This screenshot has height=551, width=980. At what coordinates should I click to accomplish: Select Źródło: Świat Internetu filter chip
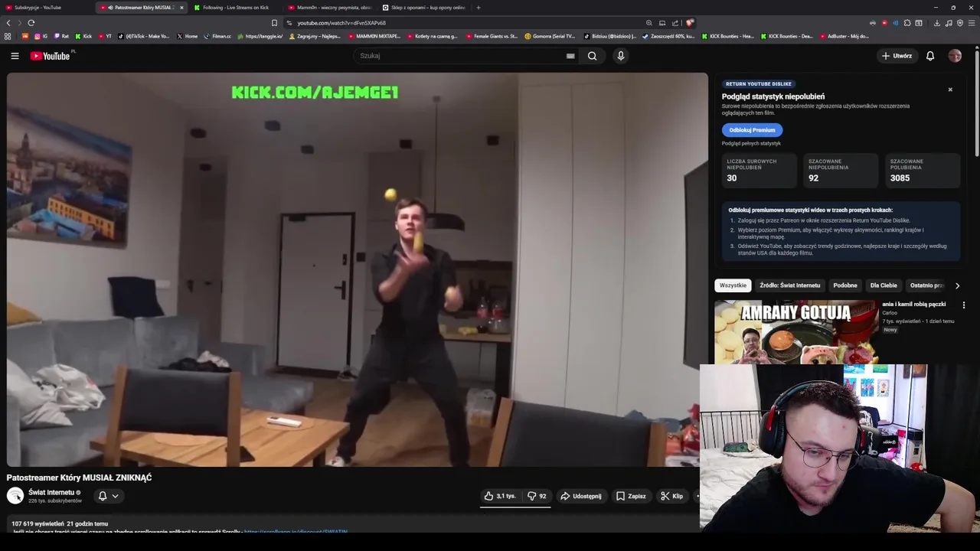[x=790, y=285]
